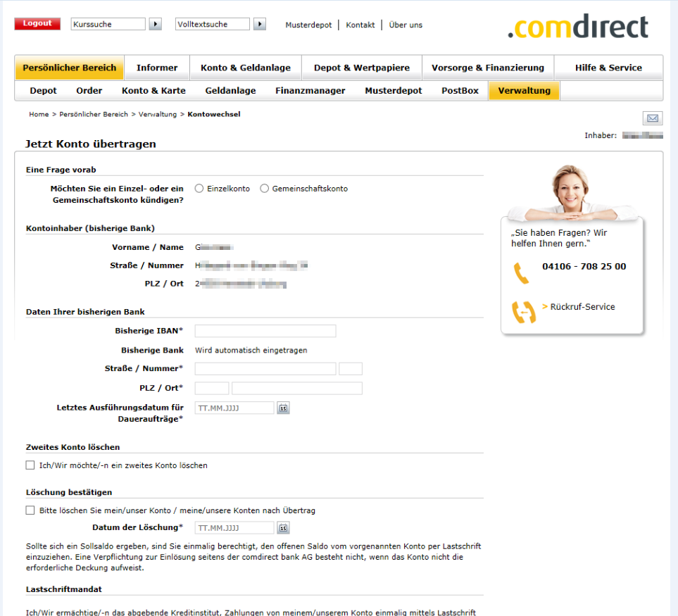Select the Einzelkonto radio button
Image resolution: width=678 pixels, height=616 pixels.
tap(199, 189)
